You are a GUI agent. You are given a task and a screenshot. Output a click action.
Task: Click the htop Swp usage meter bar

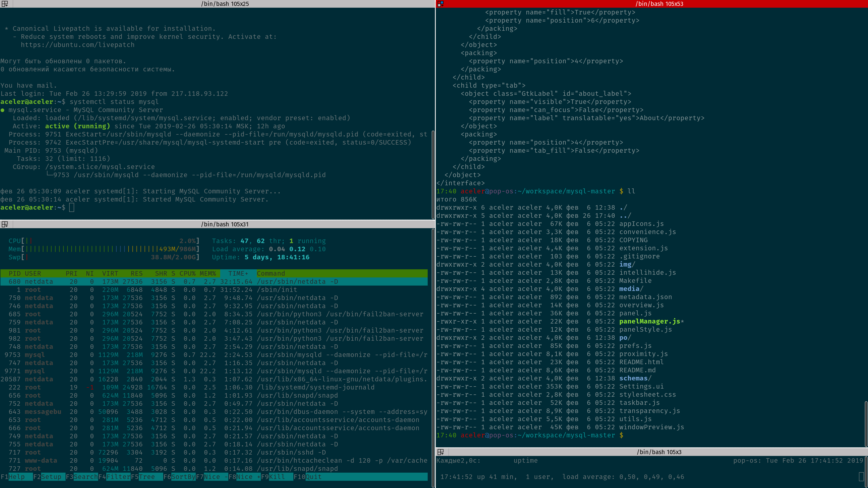pyautogui.click(x=104, y=257)
